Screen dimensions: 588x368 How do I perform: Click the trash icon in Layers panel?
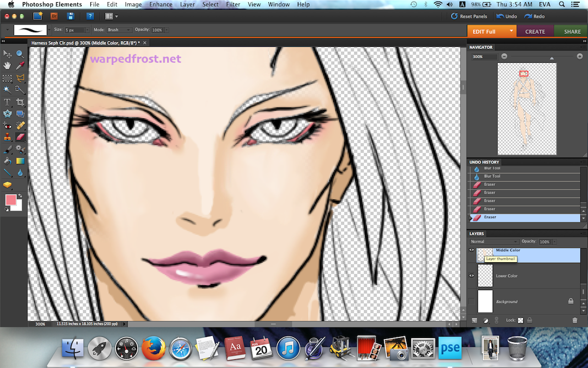[x=574, y=321]
